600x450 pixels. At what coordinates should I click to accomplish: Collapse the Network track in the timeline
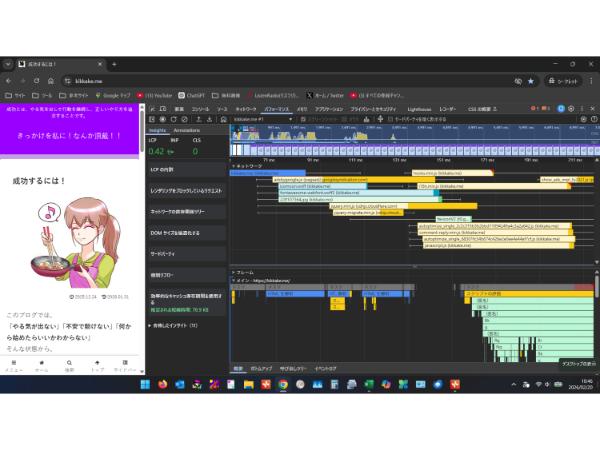[233, 165]
